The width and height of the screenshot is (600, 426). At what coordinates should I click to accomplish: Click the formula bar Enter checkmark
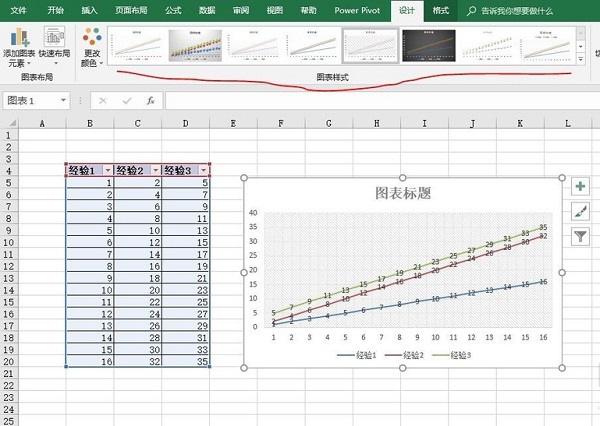coord(127,101)
